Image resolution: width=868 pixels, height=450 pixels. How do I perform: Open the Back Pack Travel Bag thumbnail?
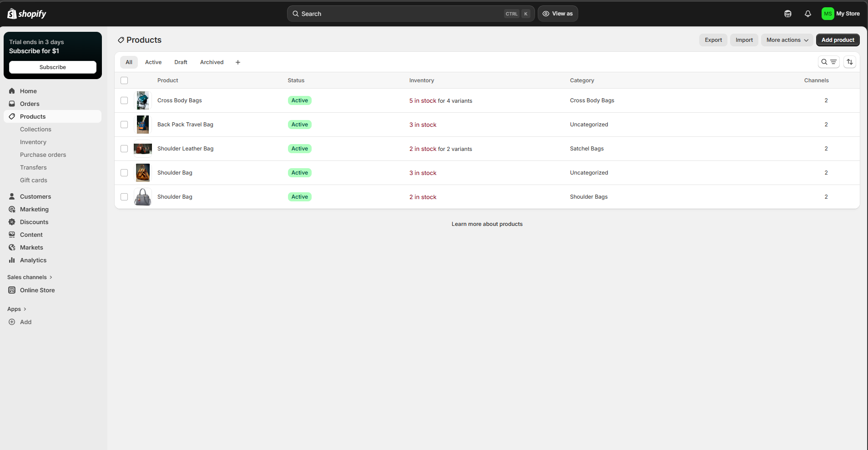click(143, 125)
